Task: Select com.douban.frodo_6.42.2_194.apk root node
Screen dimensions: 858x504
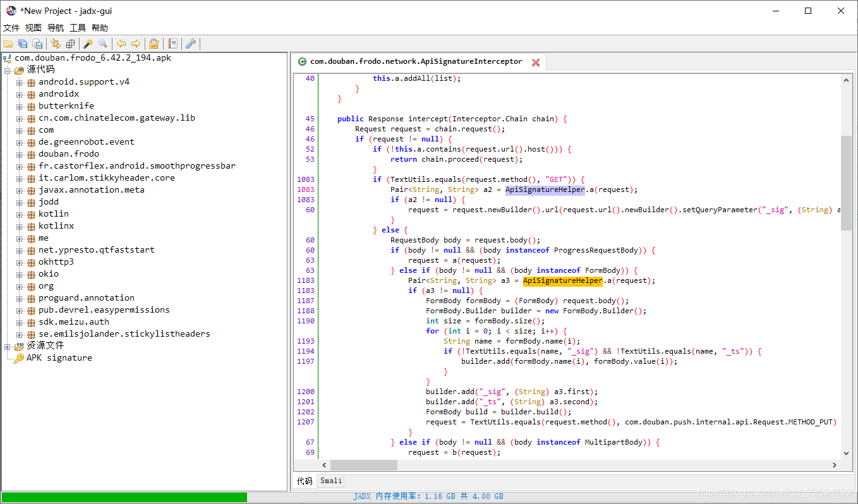Action: coord(93,57)
